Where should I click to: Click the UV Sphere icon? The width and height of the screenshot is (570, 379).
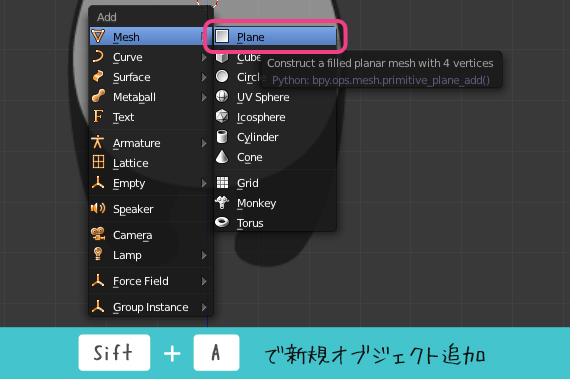point(222,97)
